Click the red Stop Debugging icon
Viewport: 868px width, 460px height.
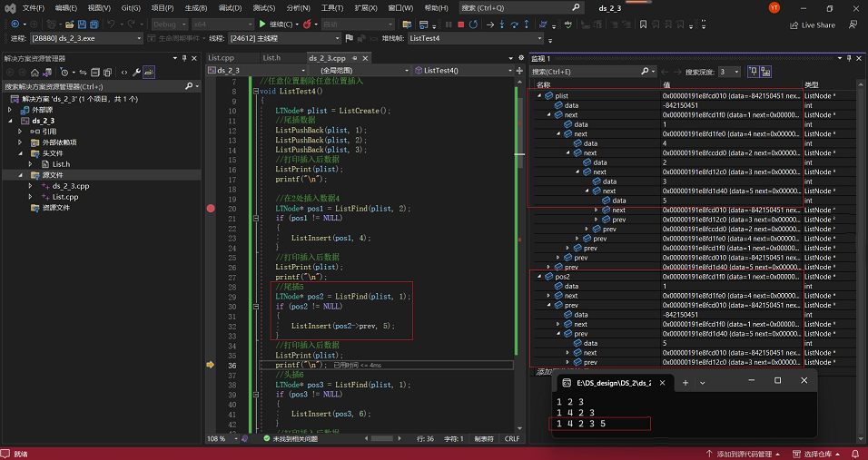pos(461,24)
